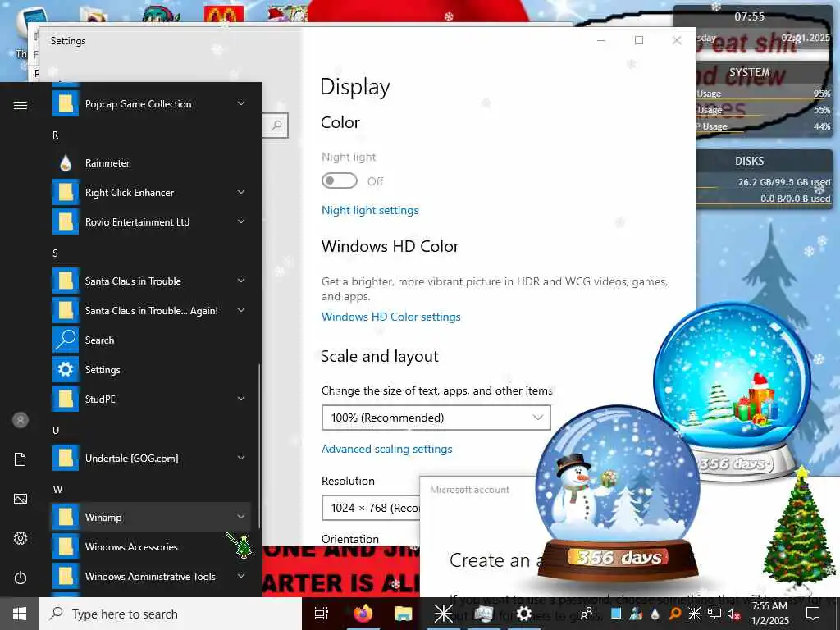Open Pictures from Start menu sidebar
Screen dimensions: 840x630
pos(21,499)
